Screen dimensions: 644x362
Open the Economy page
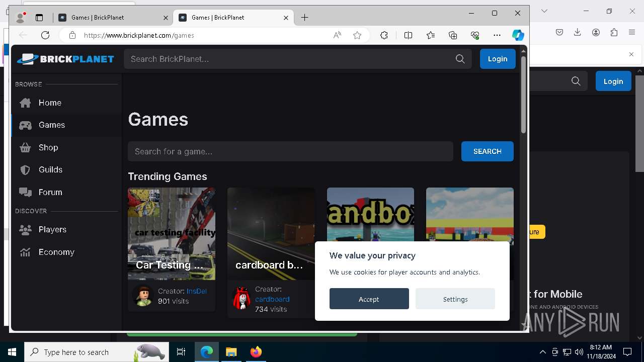[66, 252]
